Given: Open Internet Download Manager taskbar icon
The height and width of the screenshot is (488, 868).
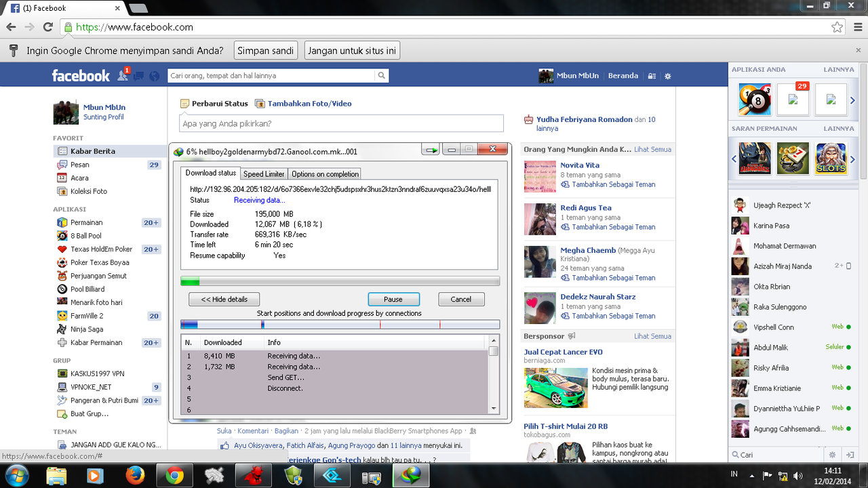Looking at the screenshot, I should coord(411,476).
